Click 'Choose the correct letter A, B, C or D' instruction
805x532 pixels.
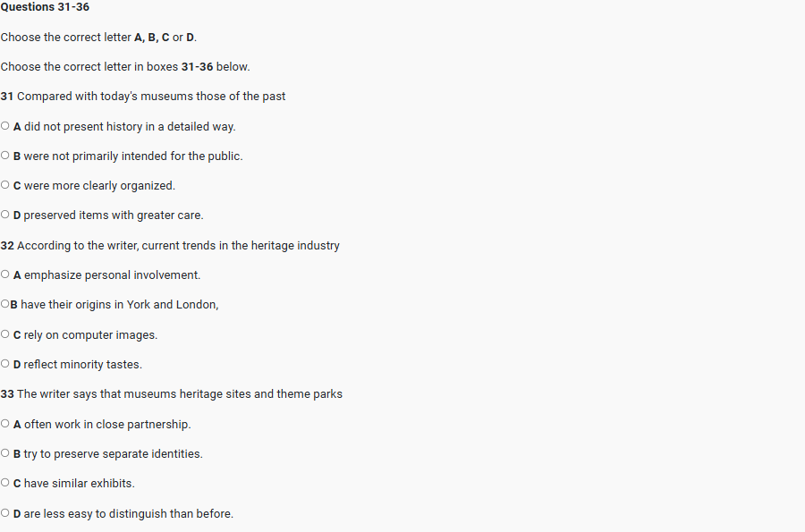[98, 38]
